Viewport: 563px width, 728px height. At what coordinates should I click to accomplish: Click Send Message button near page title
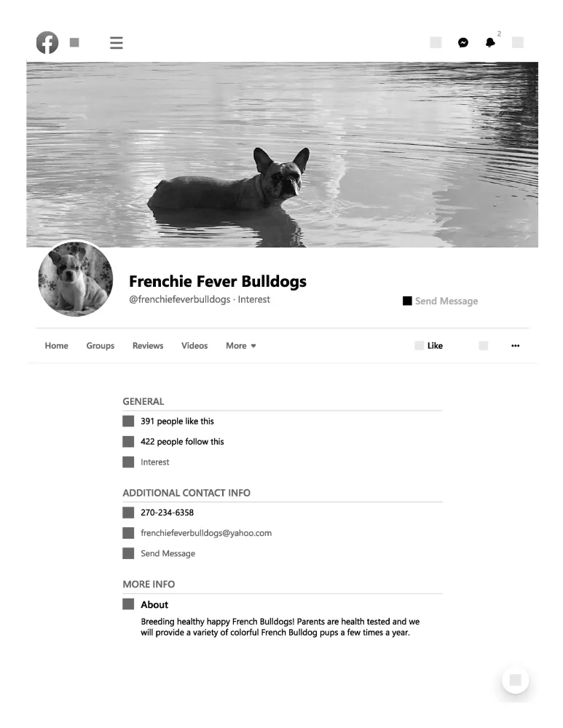(x=441, y=301)
